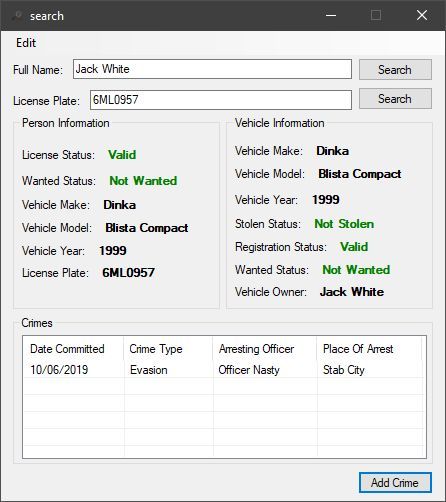Image resolution: width=446 pixels, height=502 pixels.
Task: Click the disabled maximize window icon
Action: [x=376, y=15]
